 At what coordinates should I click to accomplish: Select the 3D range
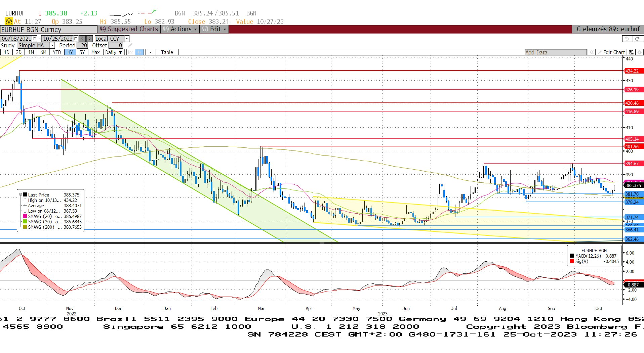[x=18, y=52]
